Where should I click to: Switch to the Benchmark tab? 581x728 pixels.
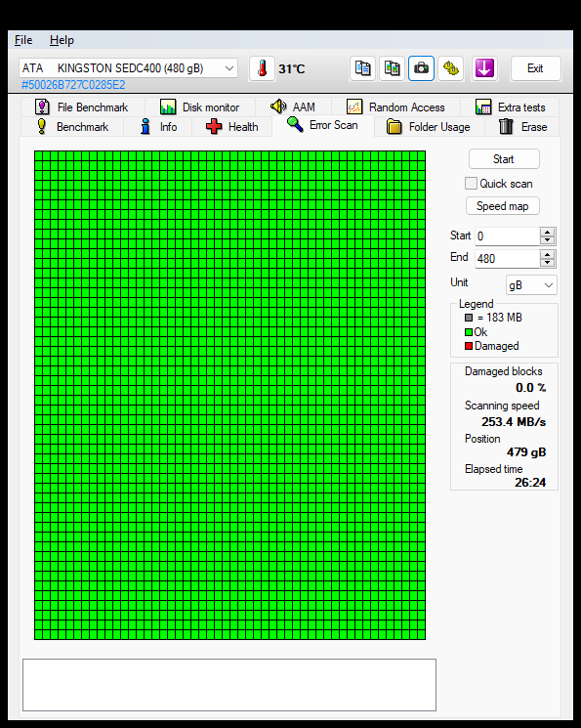[x=72, y=127]
